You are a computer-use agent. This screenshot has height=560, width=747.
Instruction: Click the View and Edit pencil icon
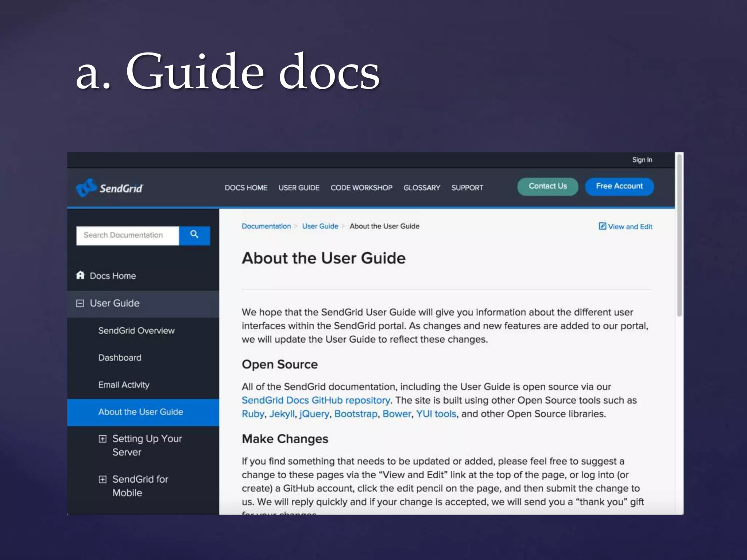(x=602, y=226)
